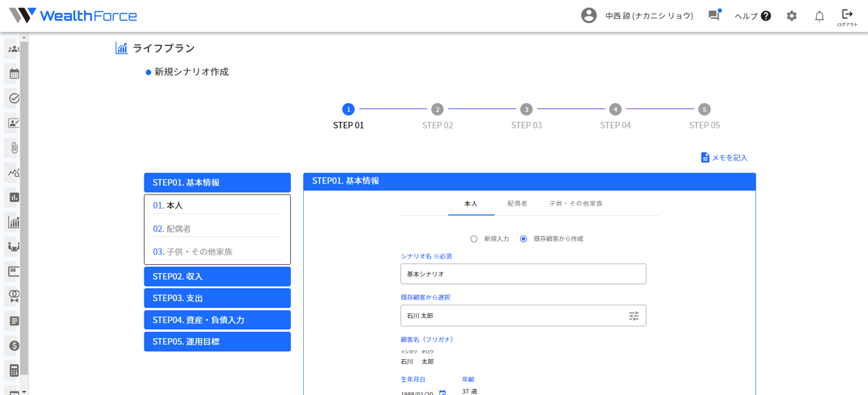Click the user name 中西 諒 (ナカニシ リョウ)
The width and height of the screenshot is (868, 395).
pyautogui.click(x=649, y=16)
